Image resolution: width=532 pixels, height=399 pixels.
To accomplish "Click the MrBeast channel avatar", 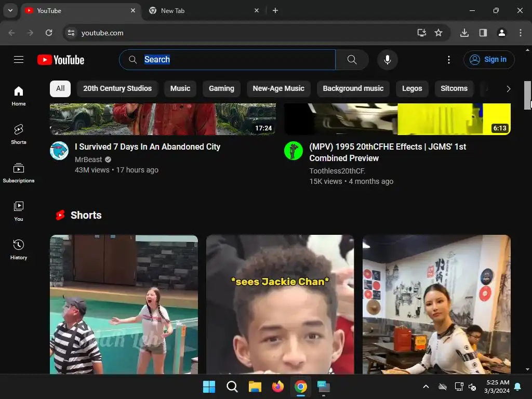I will click(59, 151).
